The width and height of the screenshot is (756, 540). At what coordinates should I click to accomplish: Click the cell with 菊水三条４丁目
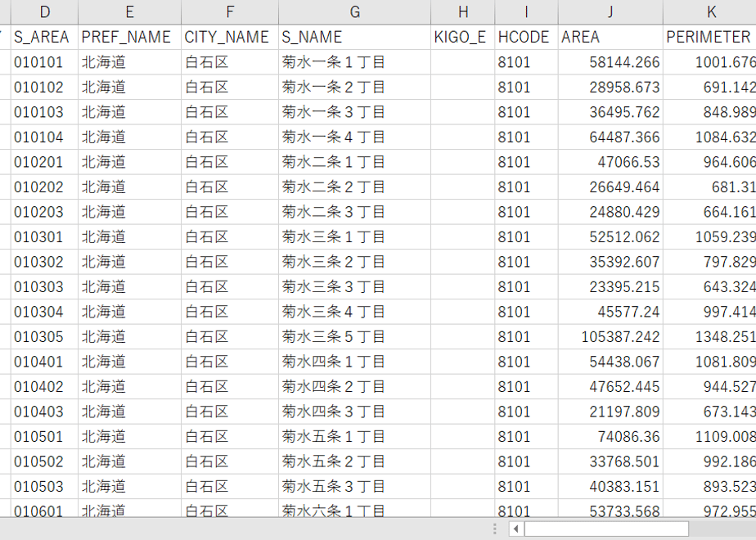click(354, 312)
